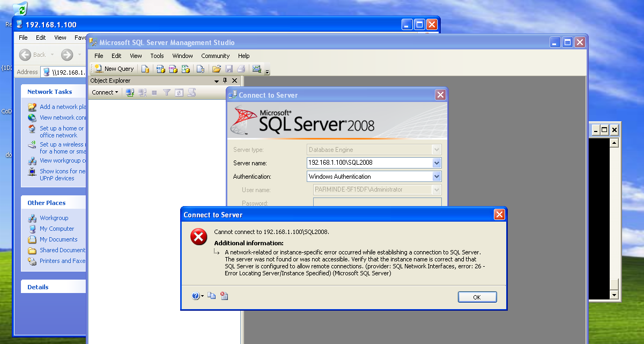
Task: Click the Open File folder icon
Action: [x=217, y=69]
